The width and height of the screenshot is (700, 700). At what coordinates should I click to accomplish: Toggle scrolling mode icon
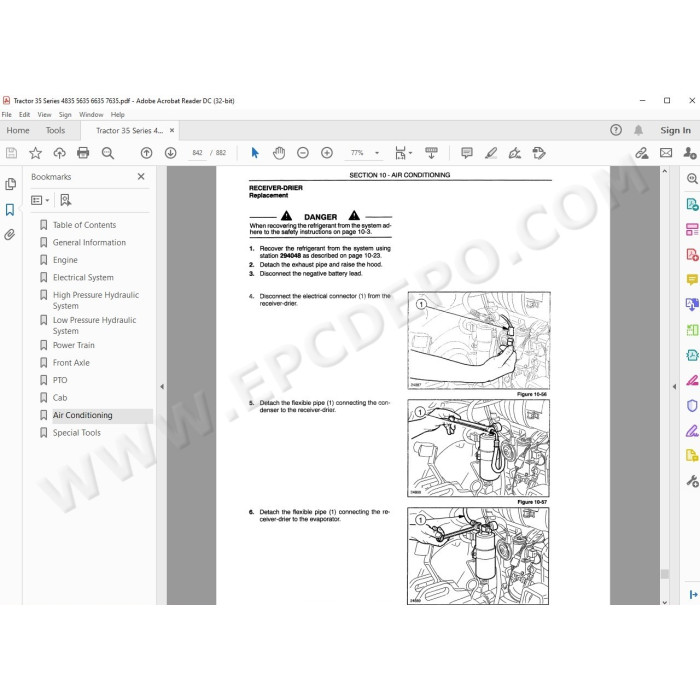click(431, 153)
